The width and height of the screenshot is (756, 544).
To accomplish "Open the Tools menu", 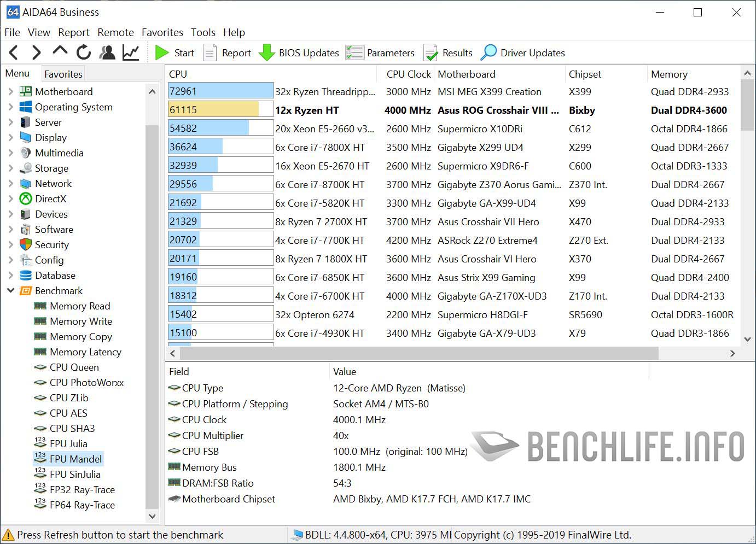I will [x=203, y=32].
